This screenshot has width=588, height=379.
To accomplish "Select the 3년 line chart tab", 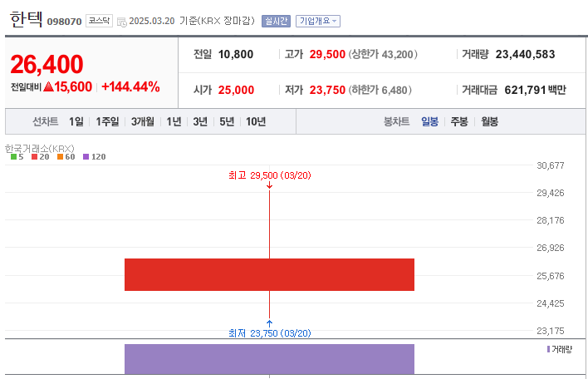I will click(200, 121).
